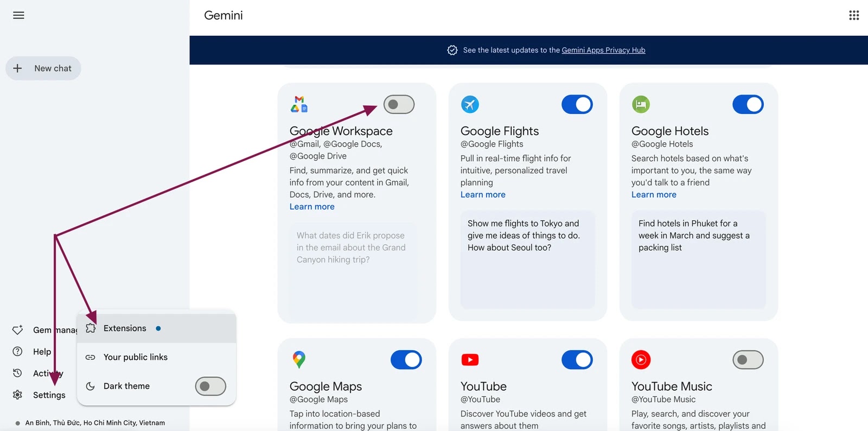The height and width of the screenshot is (431, 868).
Task: Turn off the Google Hotels toggle
Action: pos(748,104)
